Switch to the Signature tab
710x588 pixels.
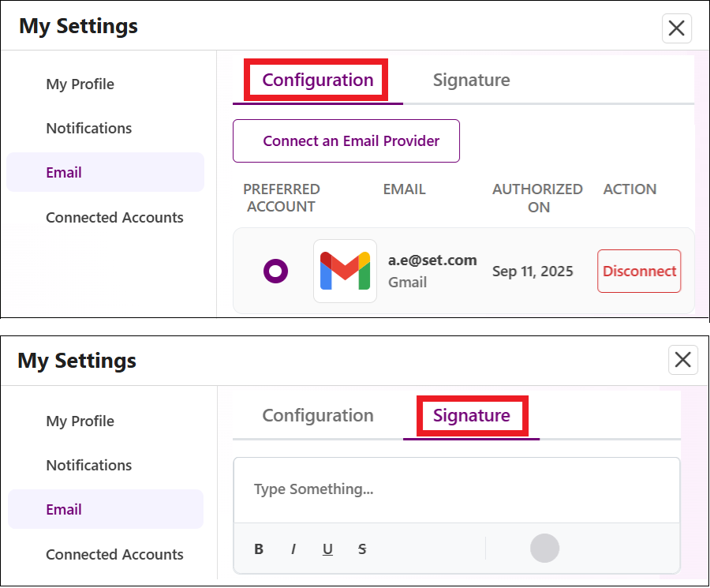(471, 415)
